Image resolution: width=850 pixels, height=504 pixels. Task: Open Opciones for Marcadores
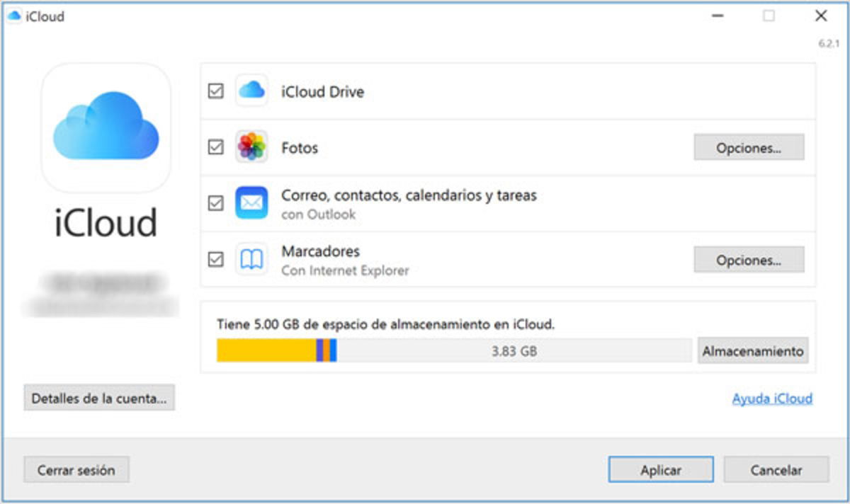coord(749,259)
